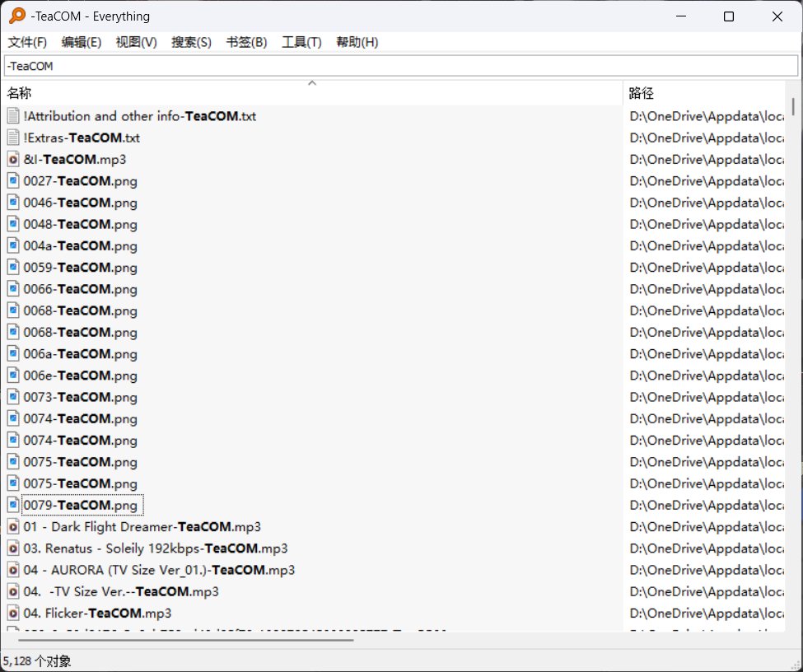The height and width of the screenshot is (672, 803).
Task: Click the image icon beside 0073-TeaCOM.png
Action: [x=13, y=397]
